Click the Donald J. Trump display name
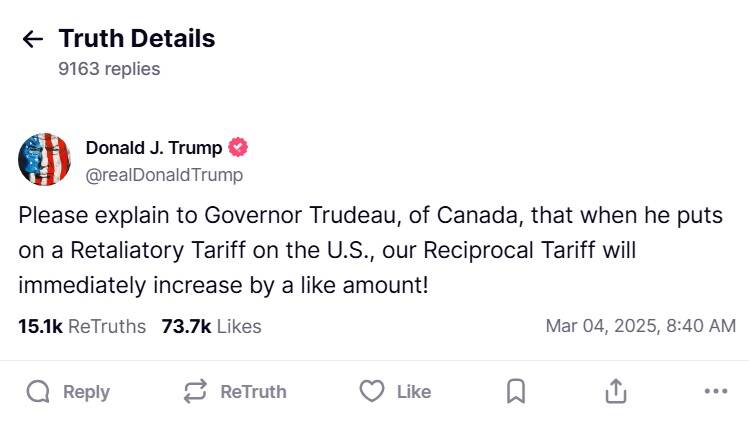 point(154,148)
